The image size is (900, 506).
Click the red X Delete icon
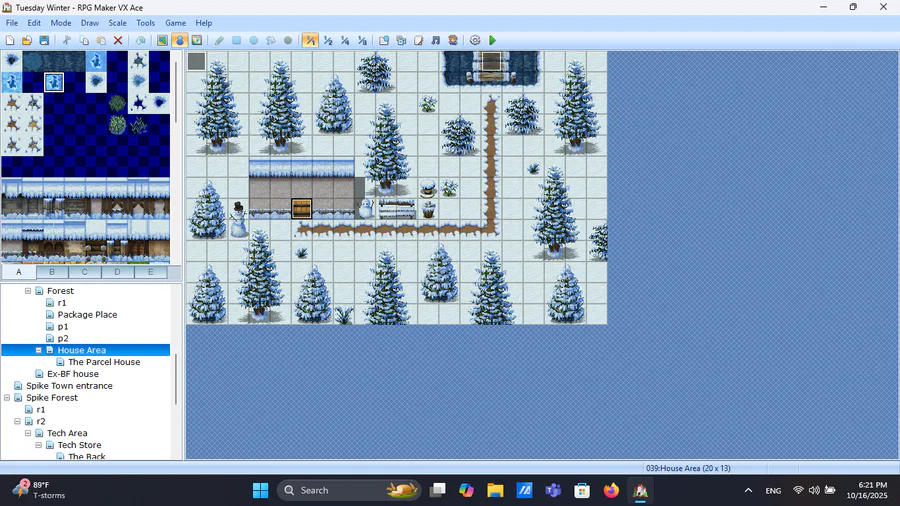point(118,40)
